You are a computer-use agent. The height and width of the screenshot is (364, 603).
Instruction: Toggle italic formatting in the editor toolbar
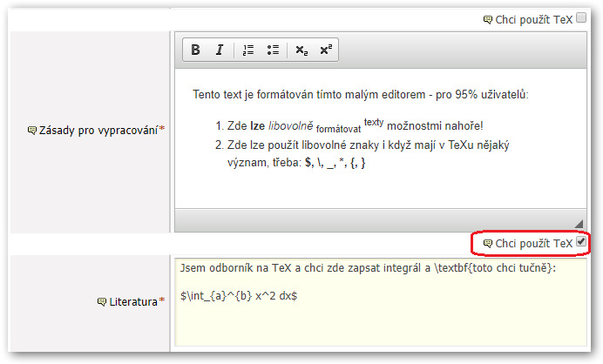(220, 50)
